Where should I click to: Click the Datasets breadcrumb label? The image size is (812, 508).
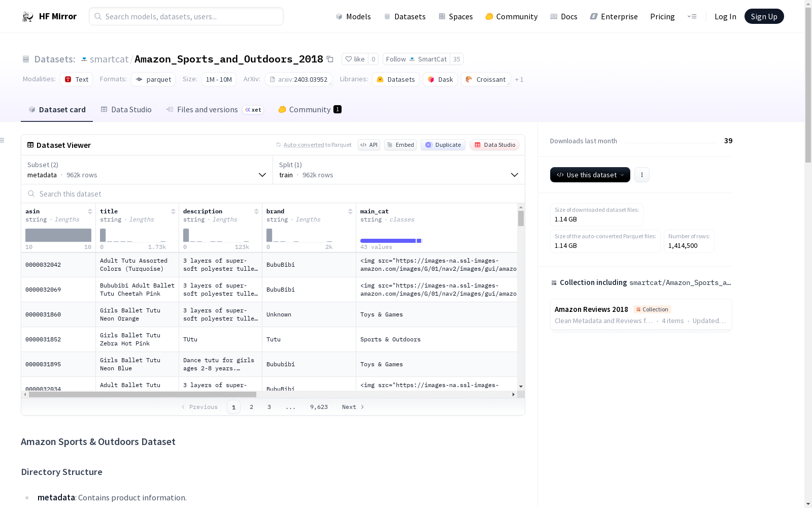click(54, 59)
